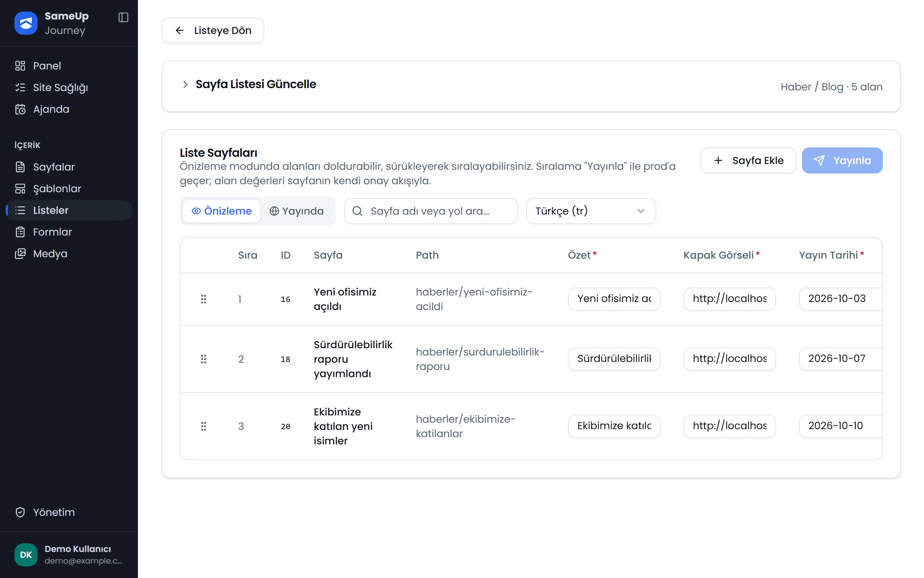
Task: Click the Sayfa Ekle button
Action: coord(748,160)
